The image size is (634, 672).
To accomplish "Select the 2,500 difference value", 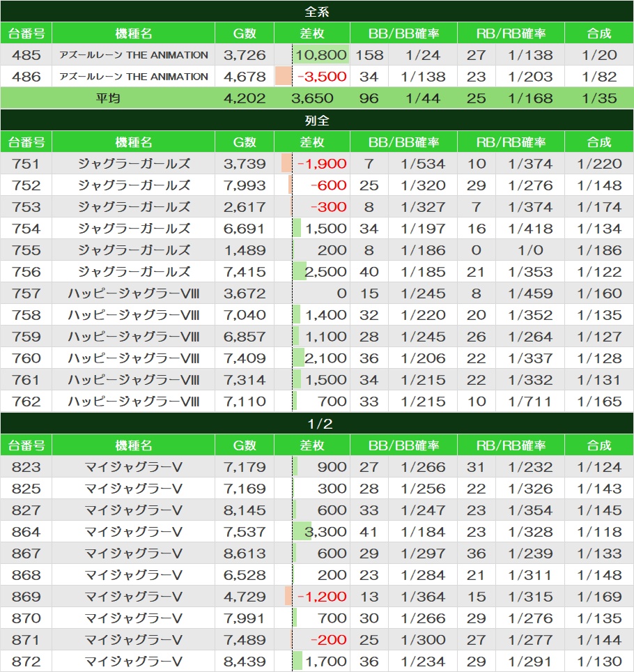I will click(325, 272).
